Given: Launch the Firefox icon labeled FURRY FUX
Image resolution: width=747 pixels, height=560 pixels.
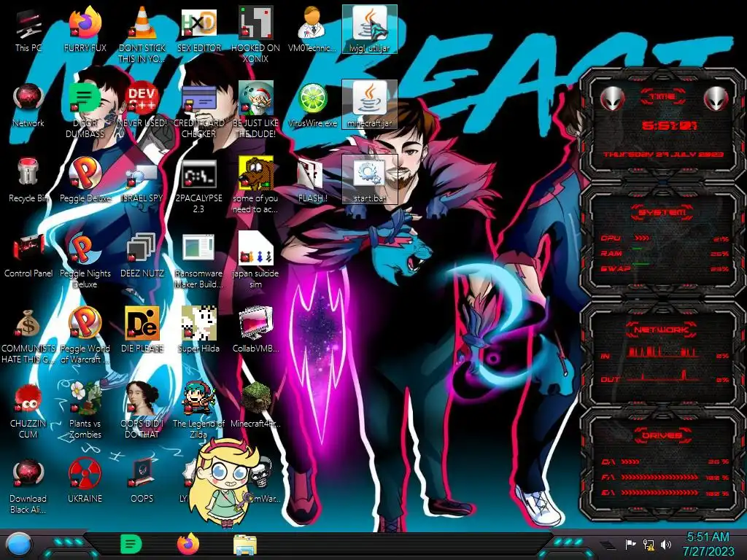Looking at the screenshot, I should 85,29.
